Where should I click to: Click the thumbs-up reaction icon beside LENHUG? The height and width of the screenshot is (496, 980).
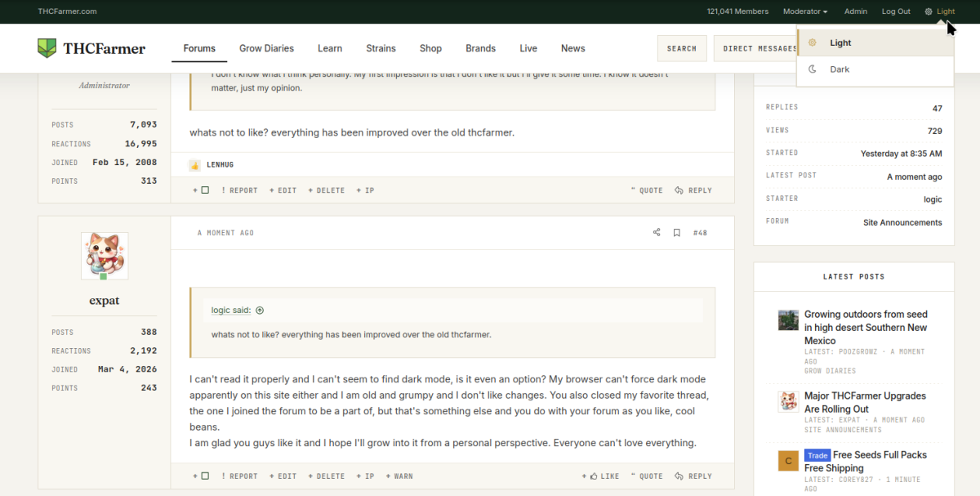pyautogui.click(x=194, y=165)
